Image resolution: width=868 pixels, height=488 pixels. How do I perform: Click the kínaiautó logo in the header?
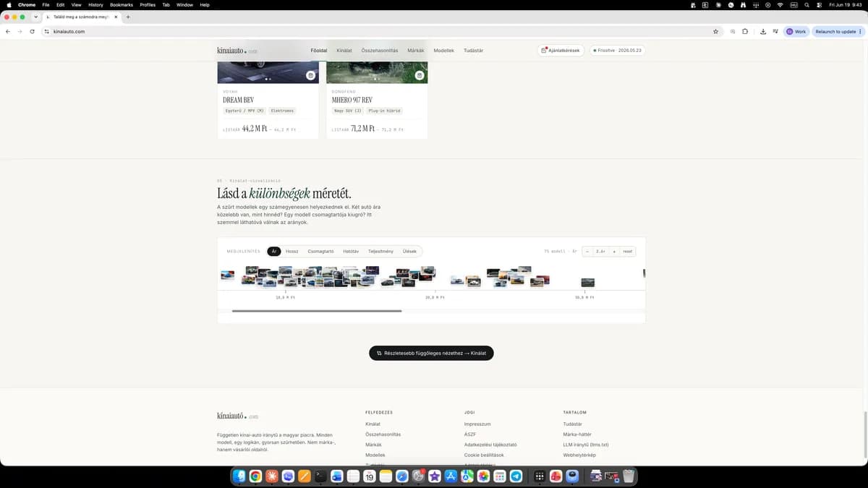pos(237,51)
